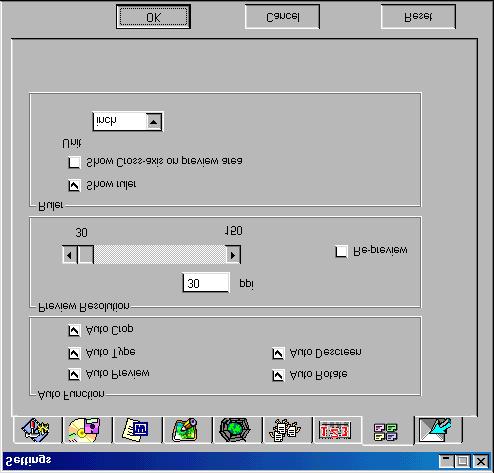Minimize the Settings window
Screen dimensions: 494x473
point(446,461)
